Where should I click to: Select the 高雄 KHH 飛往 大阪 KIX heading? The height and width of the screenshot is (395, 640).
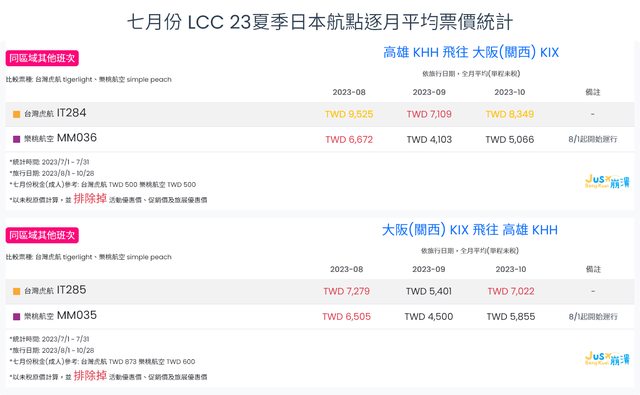(471, 52)
